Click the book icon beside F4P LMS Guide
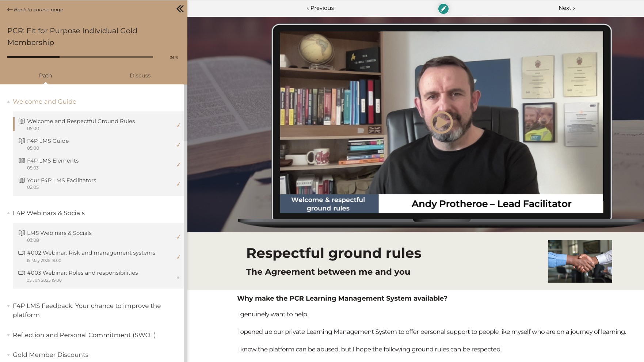The height and width of the screenshot is (362, 644). tap(22, 141)
